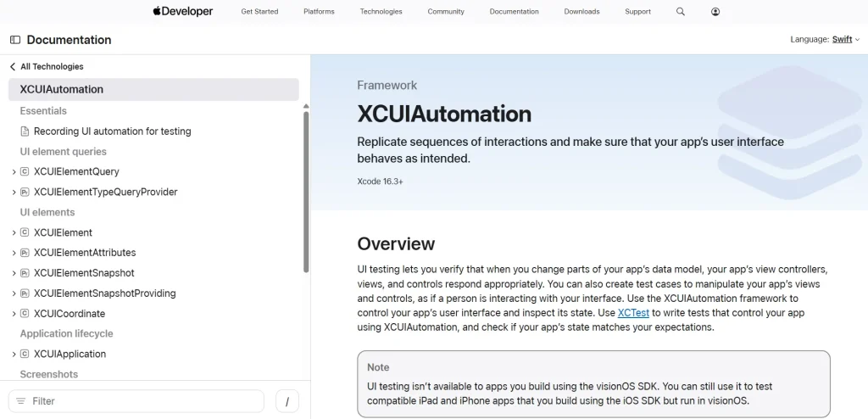Click the protocol icon beside XCUIElementAttributes

[25, 253]
